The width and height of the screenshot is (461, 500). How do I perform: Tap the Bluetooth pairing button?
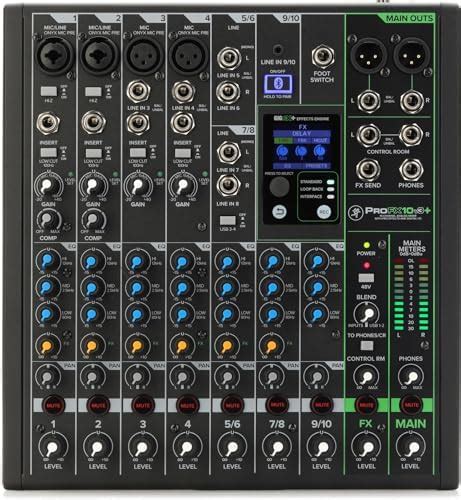click(x=278, y=84)
